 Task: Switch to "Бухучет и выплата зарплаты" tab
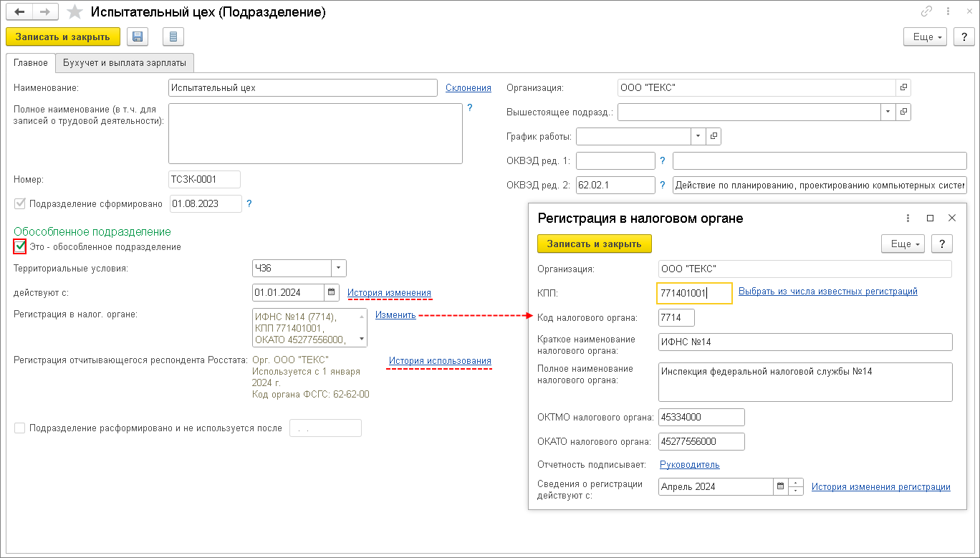[x=125, y=63]
